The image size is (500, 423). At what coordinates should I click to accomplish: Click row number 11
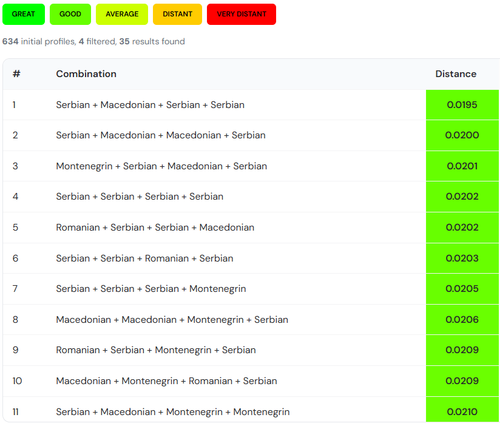[15, 412]
